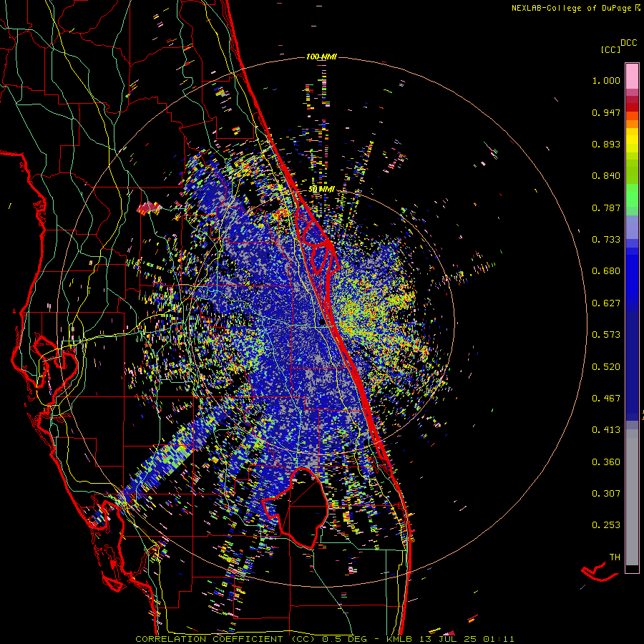
Task: Select the 0.893 scale value
Action: (x=606, y=144)
